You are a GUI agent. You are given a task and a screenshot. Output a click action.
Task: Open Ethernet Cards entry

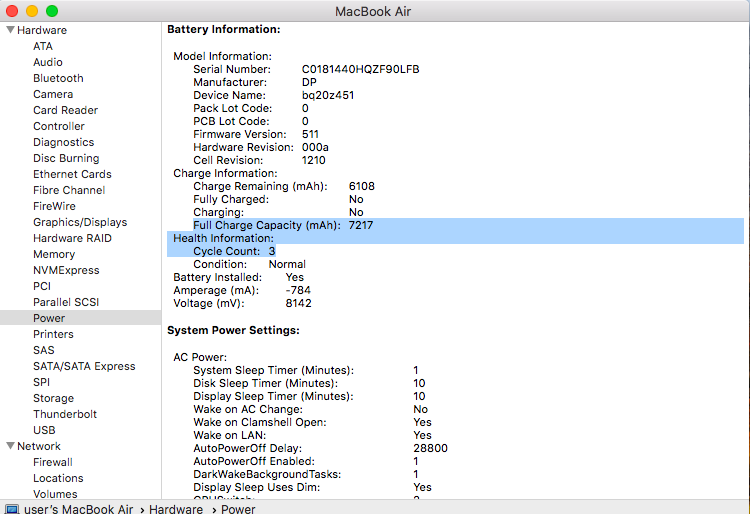click(72, 175)
